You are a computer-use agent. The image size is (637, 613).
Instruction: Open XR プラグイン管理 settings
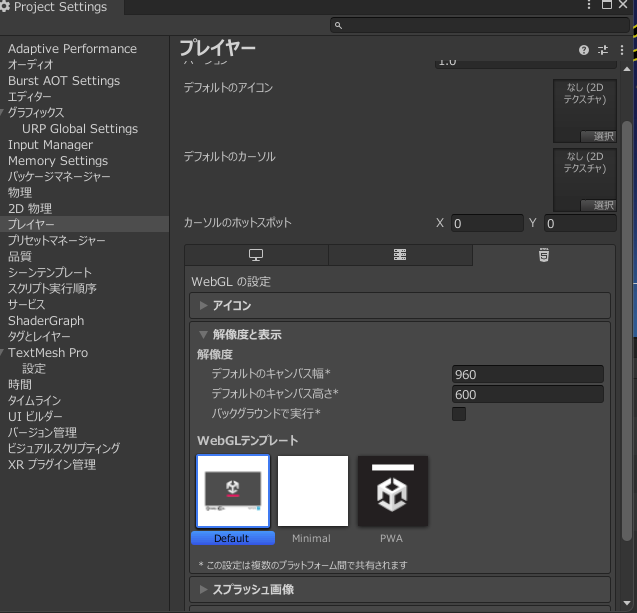point(52,464)
